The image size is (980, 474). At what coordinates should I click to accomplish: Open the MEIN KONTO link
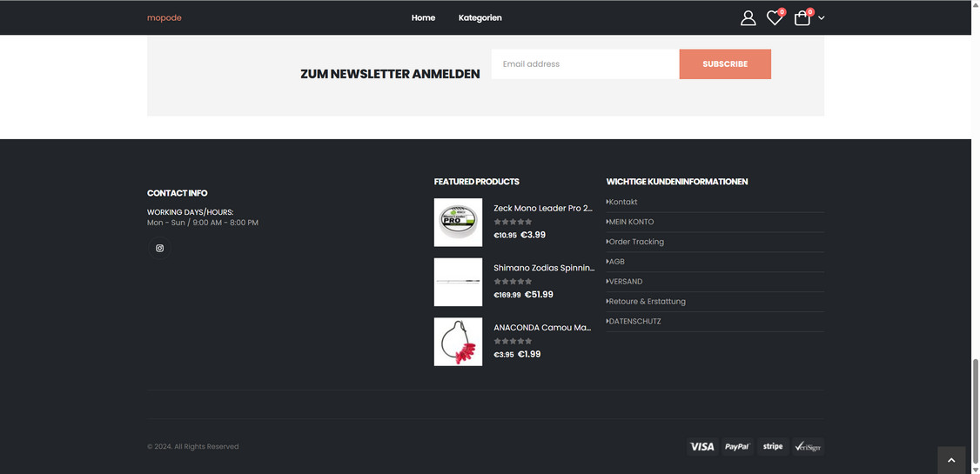[x=631, y=222]
